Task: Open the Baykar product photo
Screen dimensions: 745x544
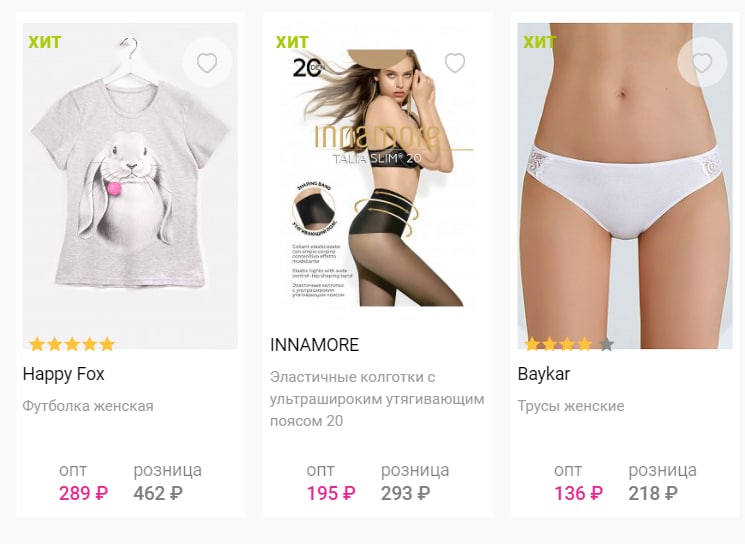Action: [625, 186]
